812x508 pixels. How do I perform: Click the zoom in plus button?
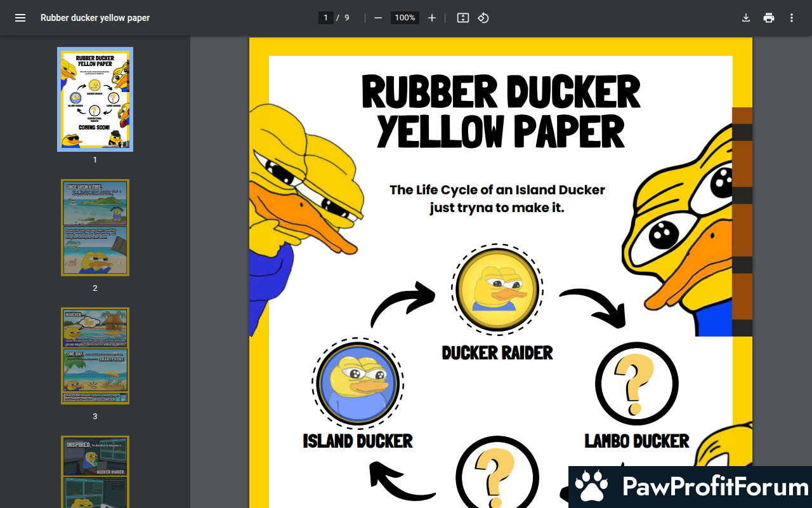(x=432, y=18)
